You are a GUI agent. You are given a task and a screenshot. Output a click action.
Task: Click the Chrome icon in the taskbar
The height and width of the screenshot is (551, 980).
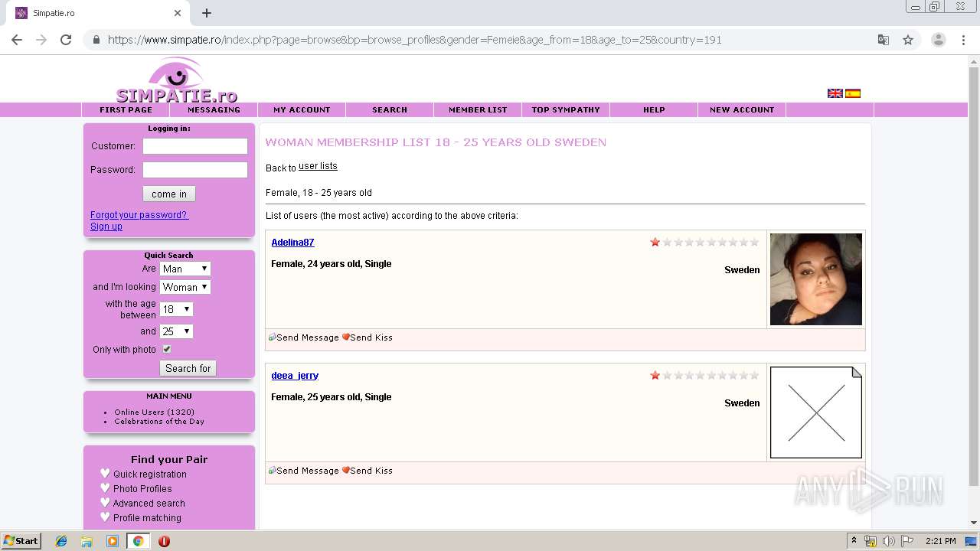point(138,541)
